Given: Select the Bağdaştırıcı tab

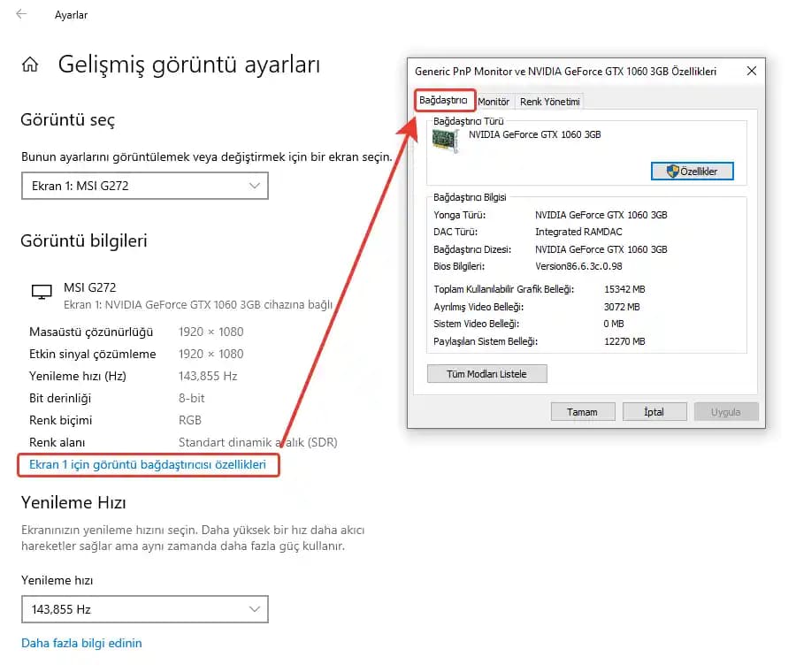Looking at the screenshot, I should [445, 100].
